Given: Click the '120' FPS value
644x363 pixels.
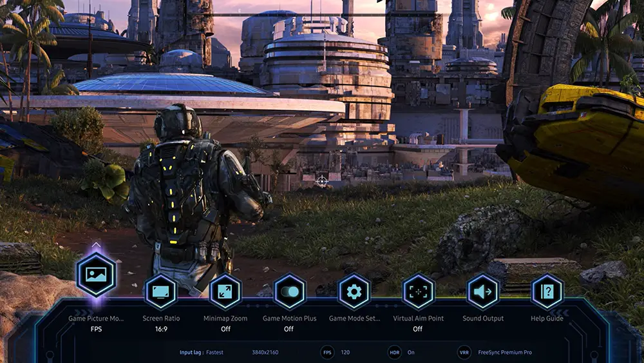Looking at the screenshot, I should pyautogui.click(x=345, y=352).
